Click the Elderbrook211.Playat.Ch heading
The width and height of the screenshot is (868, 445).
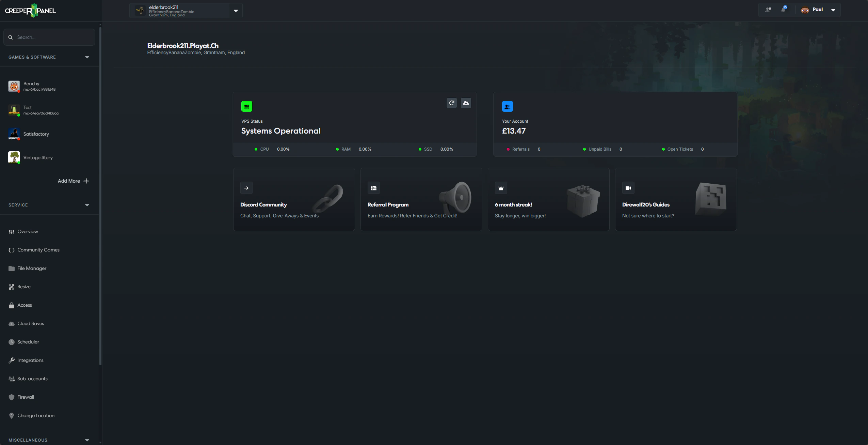pyautogui.click(x=183, y=46)
